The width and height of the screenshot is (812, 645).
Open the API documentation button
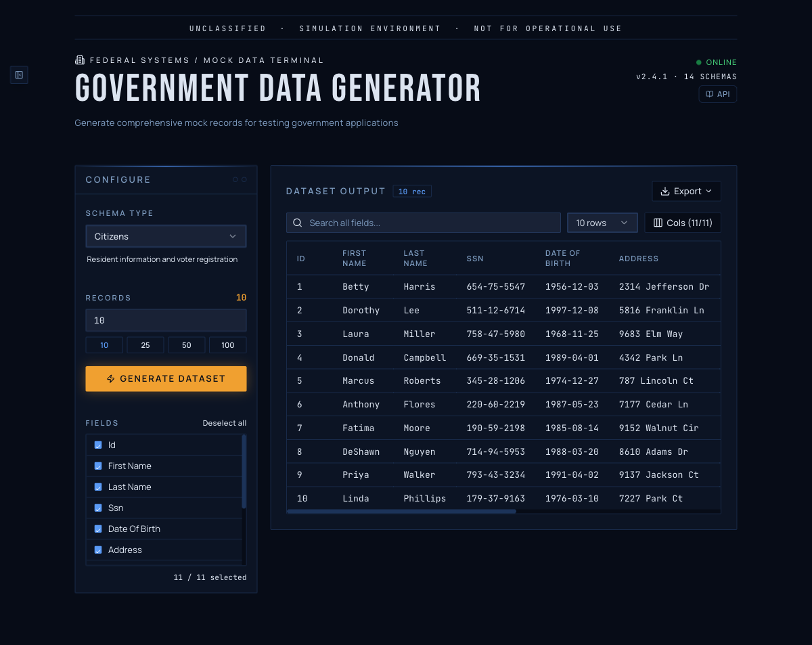point(718,94)
